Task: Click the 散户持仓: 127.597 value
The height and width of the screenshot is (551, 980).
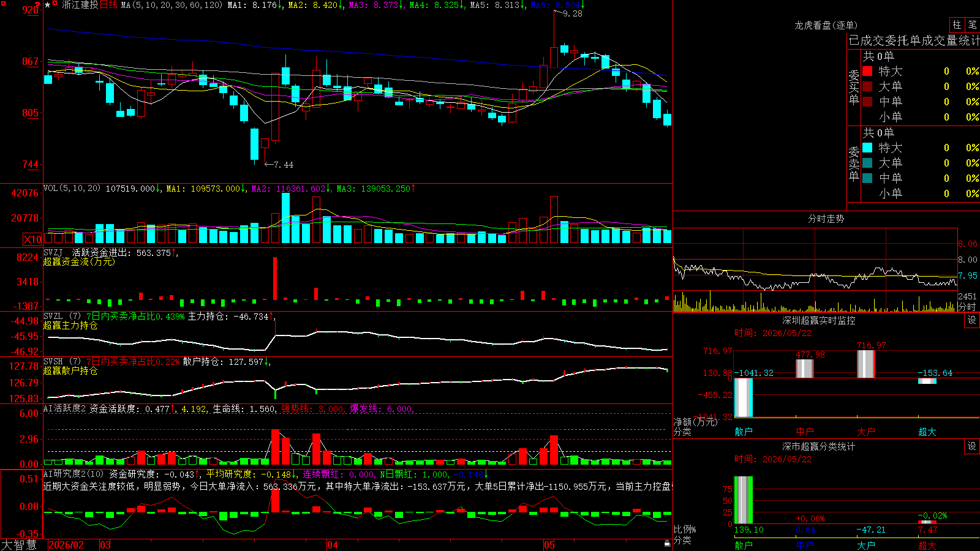Action: click(x=224, y=362)
